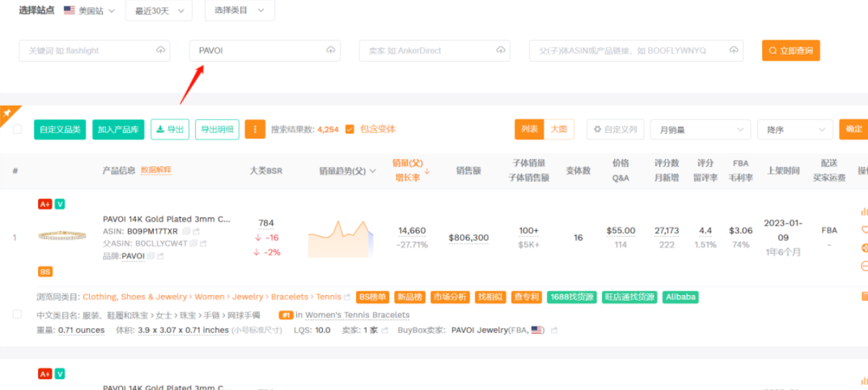Copy ASIN B09PM17TXR using copy icon
Screen dimensions: 868x390
pos(186,232)
